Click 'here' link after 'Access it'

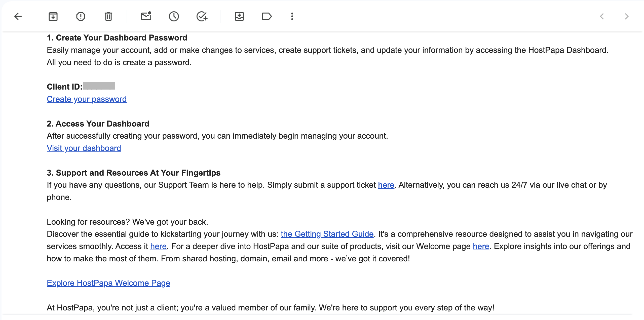point(158,246)
